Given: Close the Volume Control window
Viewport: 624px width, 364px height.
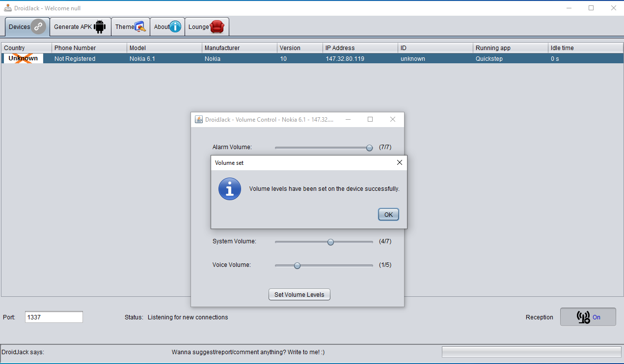Looking at the screenshot, I should pyautogui.click(x=393, y=119).
